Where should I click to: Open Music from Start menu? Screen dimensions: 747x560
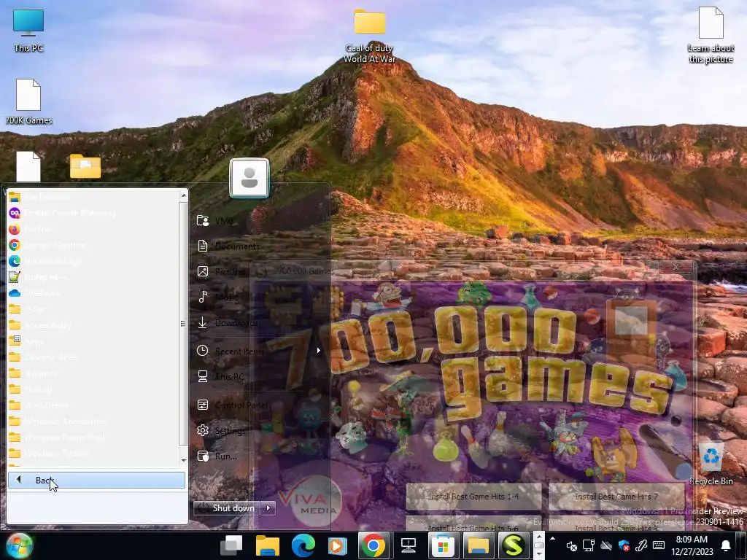[258, 297]
